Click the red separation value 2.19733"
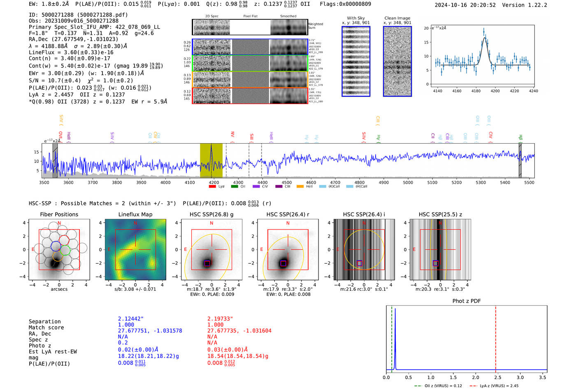The image size is (576, 392). pos(220,319)
